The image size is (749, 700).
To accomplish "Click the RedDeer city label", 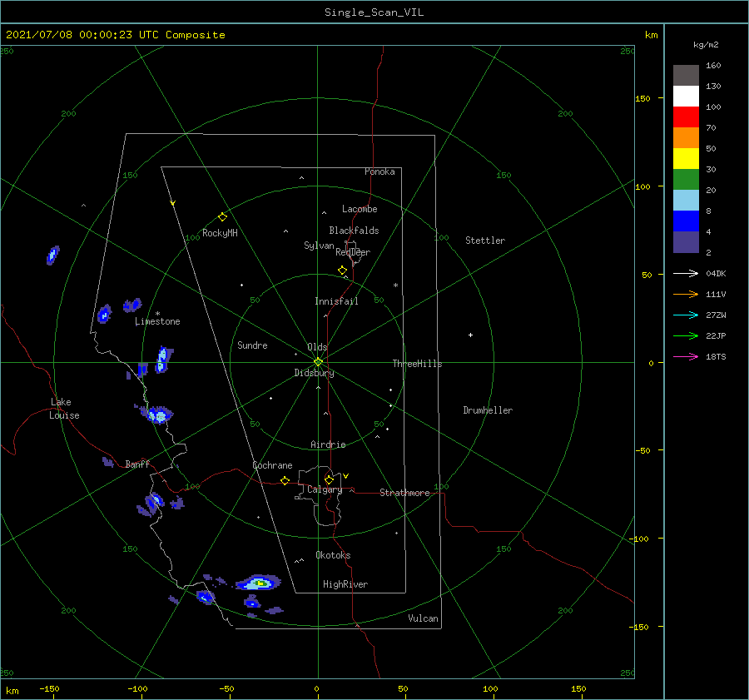I will point(353,252).
